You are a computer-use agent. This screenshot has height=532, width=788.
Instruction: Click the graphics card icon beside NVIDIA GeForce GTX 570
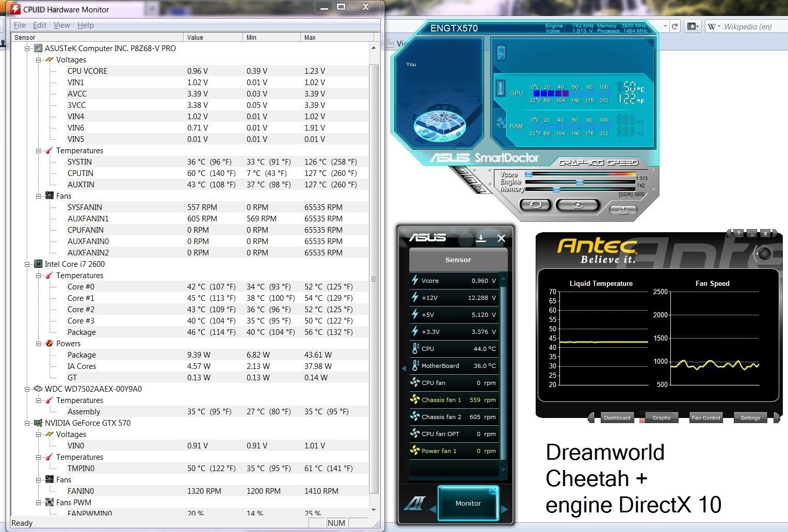[x=38, y=423]
